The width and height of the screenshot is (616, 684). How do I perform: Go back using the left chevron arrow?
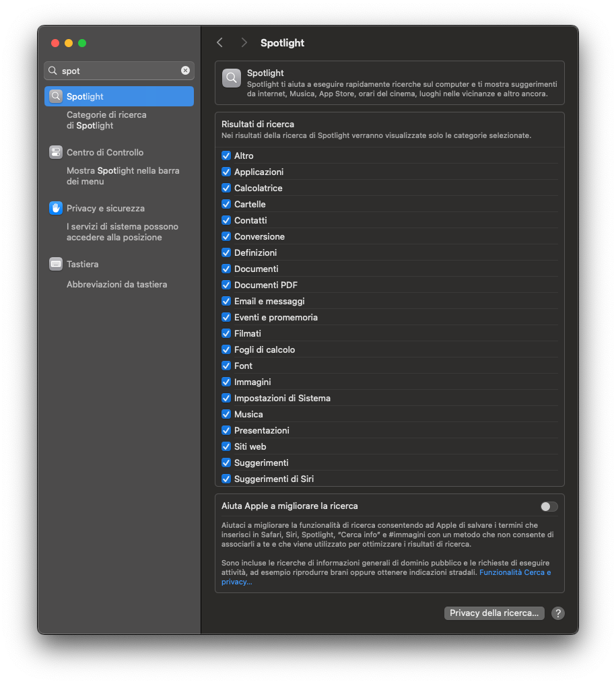point(220,42)
